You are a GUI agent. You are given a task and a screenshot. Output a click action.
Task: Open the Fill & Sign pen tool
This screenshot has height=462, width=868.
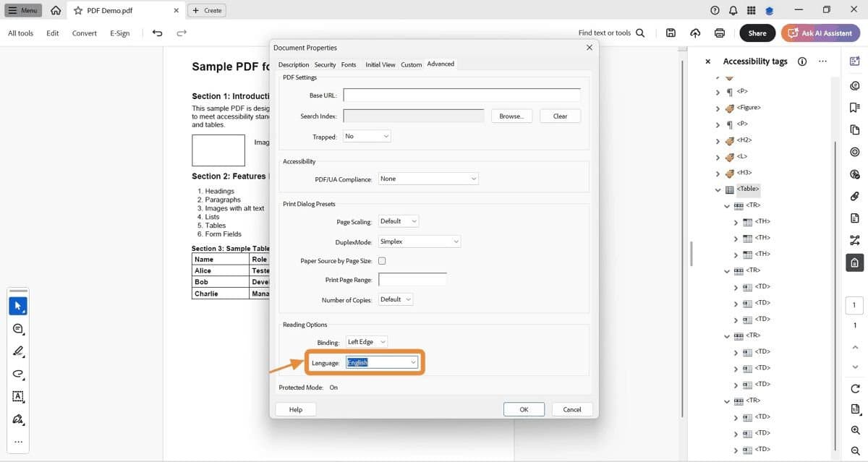click(18, 419)
